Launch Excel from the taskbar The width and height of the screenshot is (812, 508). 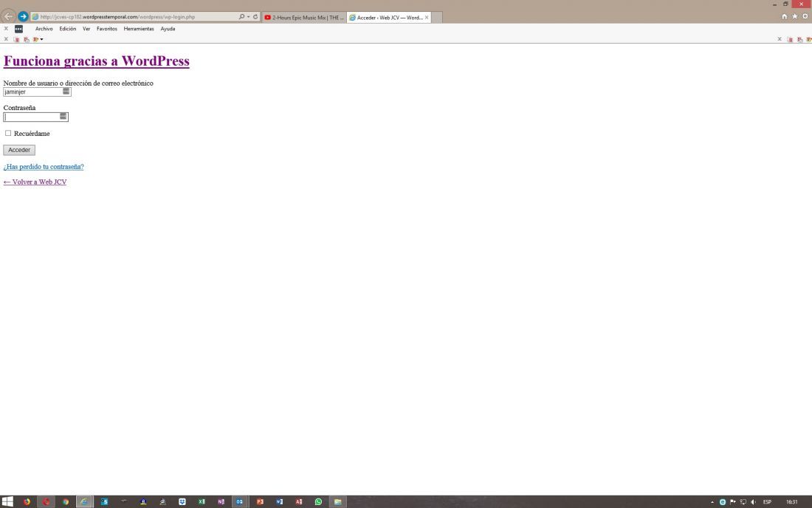pyautogui.click(x=202, y=501)
